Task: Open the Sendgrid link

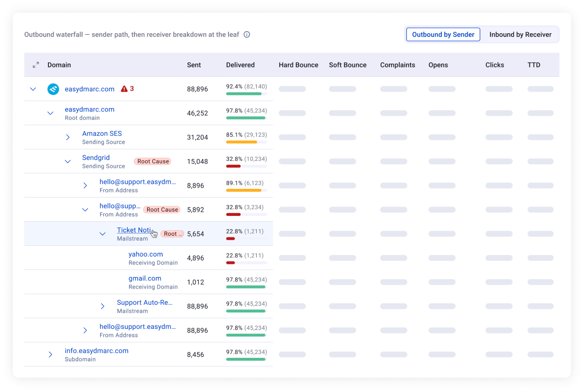Action: [x=96, y=158]
